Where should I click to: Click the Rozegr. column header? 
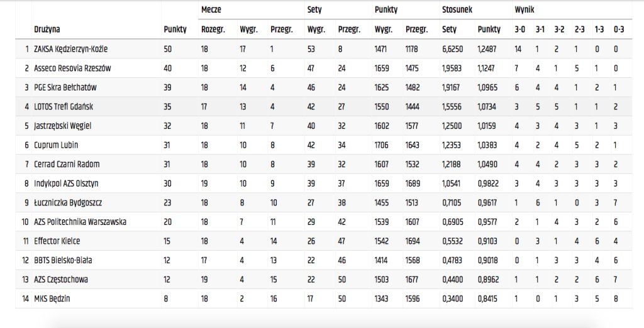[212, 30]
